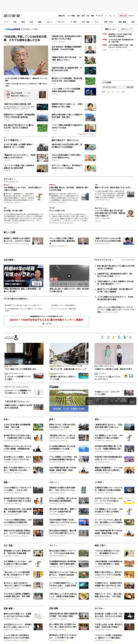Screen dimensions: 138x644
Task: Expand the IT・科学 section heading
Action: 99,482
